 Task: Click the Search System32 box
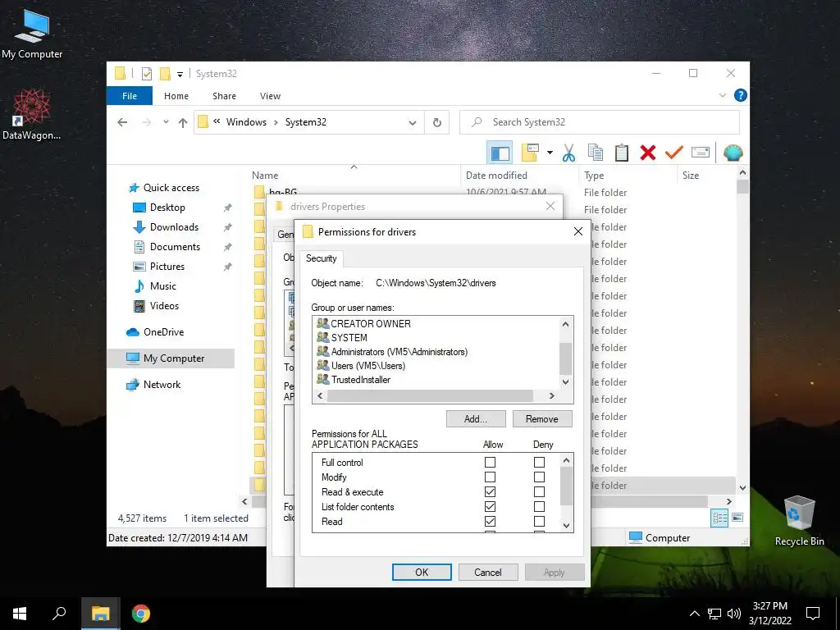600,123
